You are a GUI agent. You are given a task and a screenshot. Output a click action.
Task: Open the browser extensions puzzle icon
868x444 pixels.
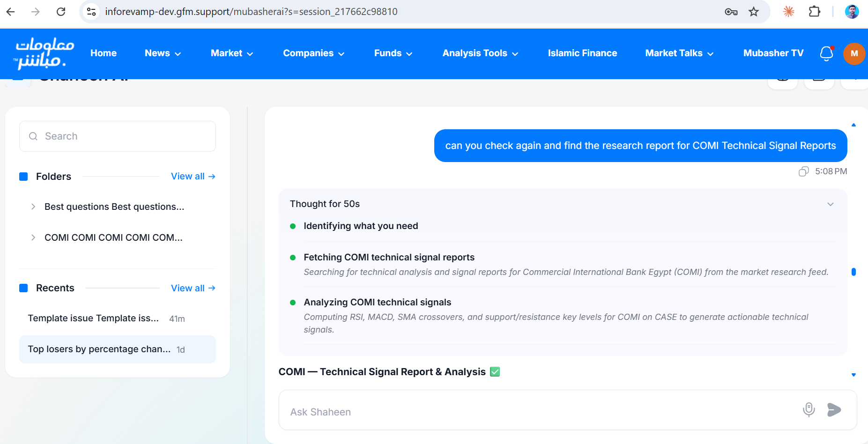815,12
